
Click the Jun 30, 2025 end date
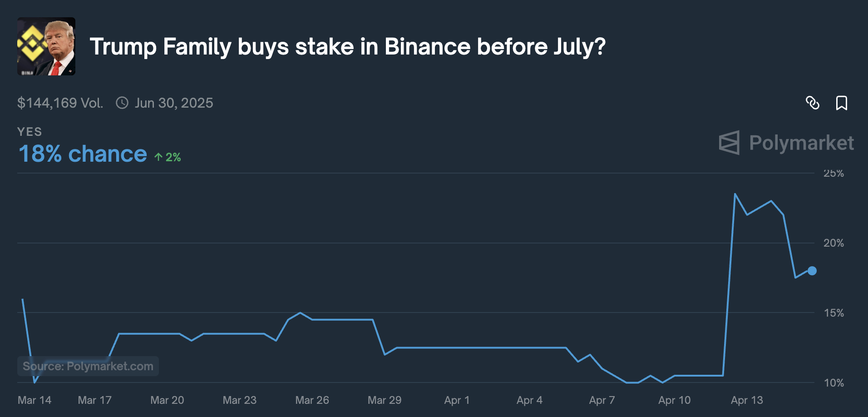[x=174, y=103]
